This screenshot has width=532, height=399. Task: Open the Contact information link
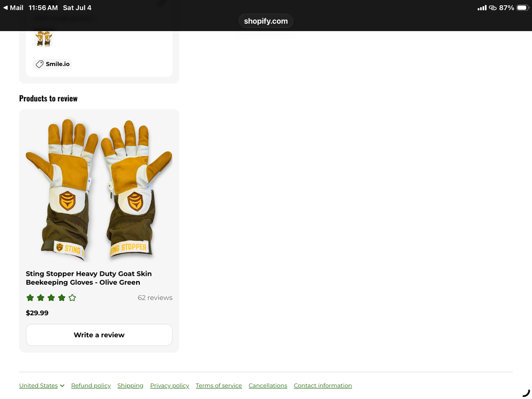(323, 385)
